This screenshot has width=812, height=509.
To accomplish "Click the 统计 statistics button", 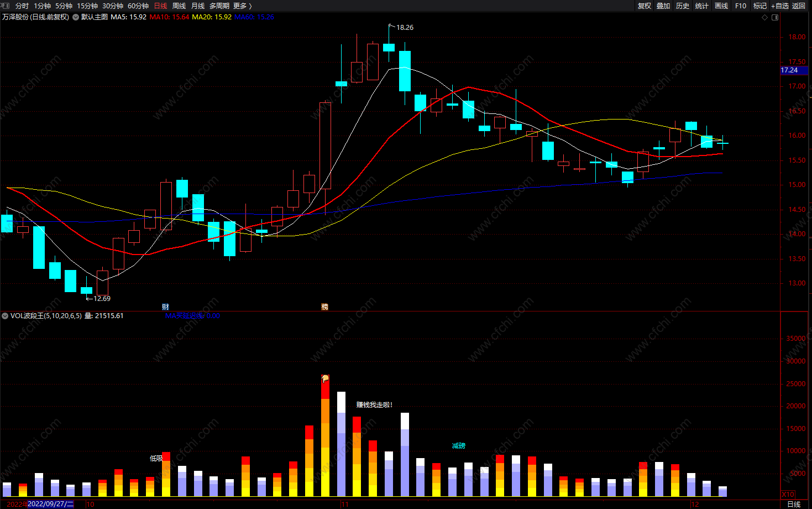I will (702, 6).
